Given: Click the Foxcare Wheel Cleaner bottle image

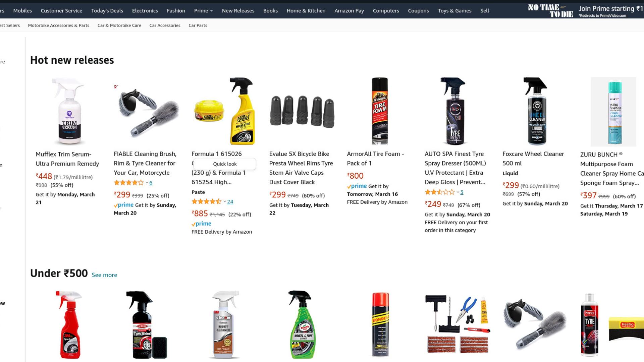Looking at the screenshot, I should click(535, 111).
